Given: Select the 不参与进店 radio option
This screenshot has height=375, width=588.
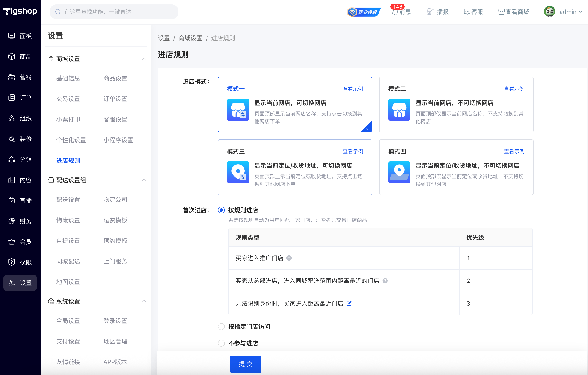Looking at the screenshot, I should (221, 343).
